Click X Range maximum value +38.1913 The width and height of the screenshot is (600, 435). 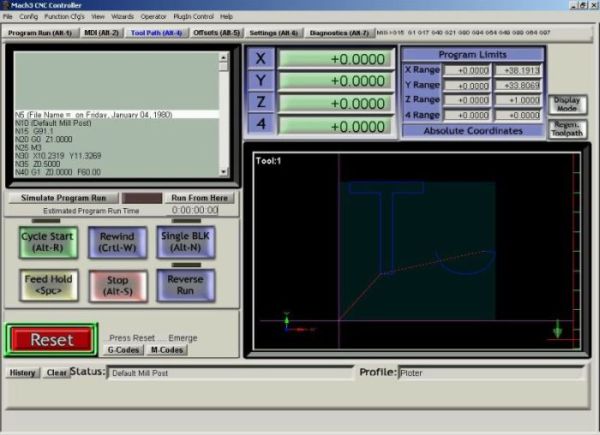pyautogui.click(x=518, y=70)
